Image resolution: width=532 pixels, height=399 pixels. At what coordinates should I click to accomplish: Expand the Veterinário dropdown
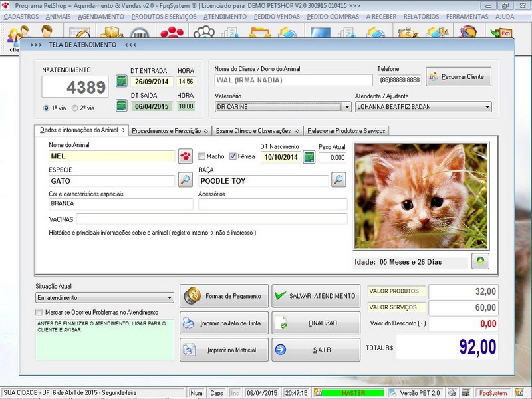point(347,106)
